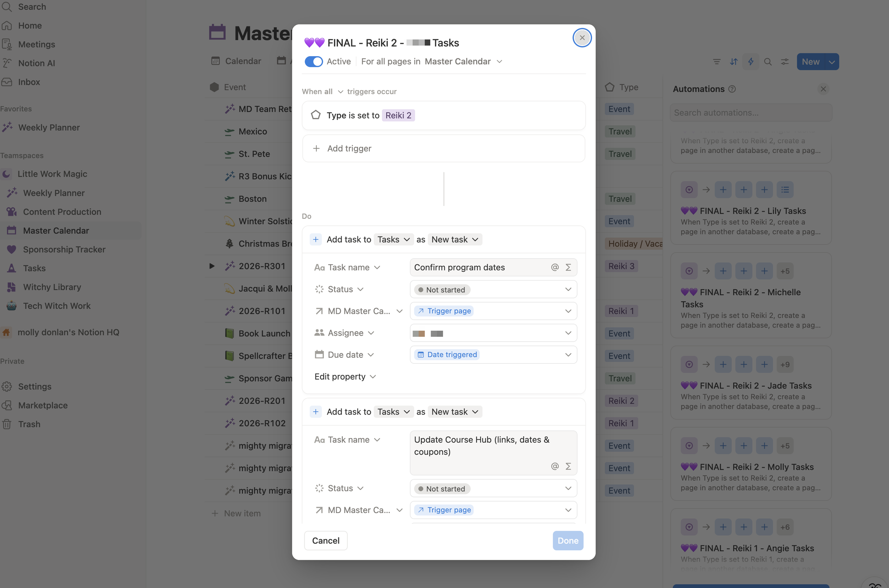The width and height of the screenshot is (889, 588).
Task: Expand the 2026-R301 row triangle
Action: (212, 266)
